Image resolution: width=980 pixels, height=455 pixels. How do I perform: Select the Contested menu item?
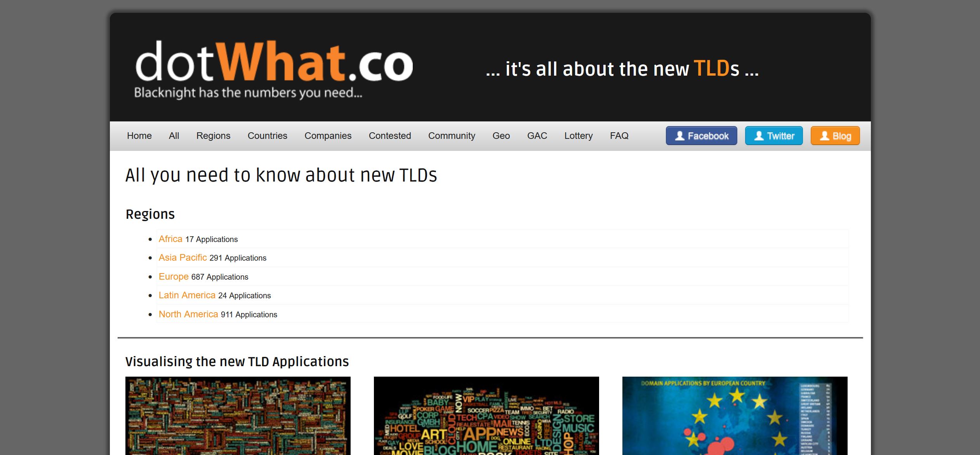click(x=390, y=136)
